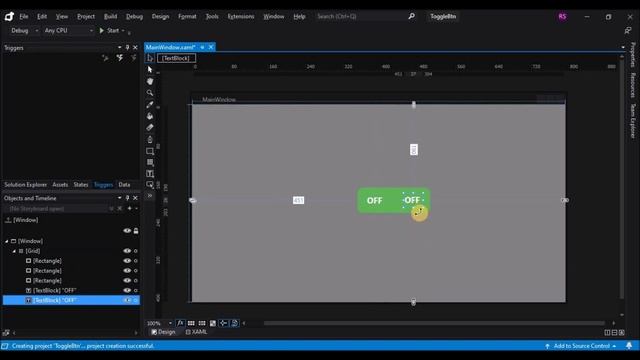640x360 pixels.
Task: Toggle visibility of the Grid element
Action: 127,251
